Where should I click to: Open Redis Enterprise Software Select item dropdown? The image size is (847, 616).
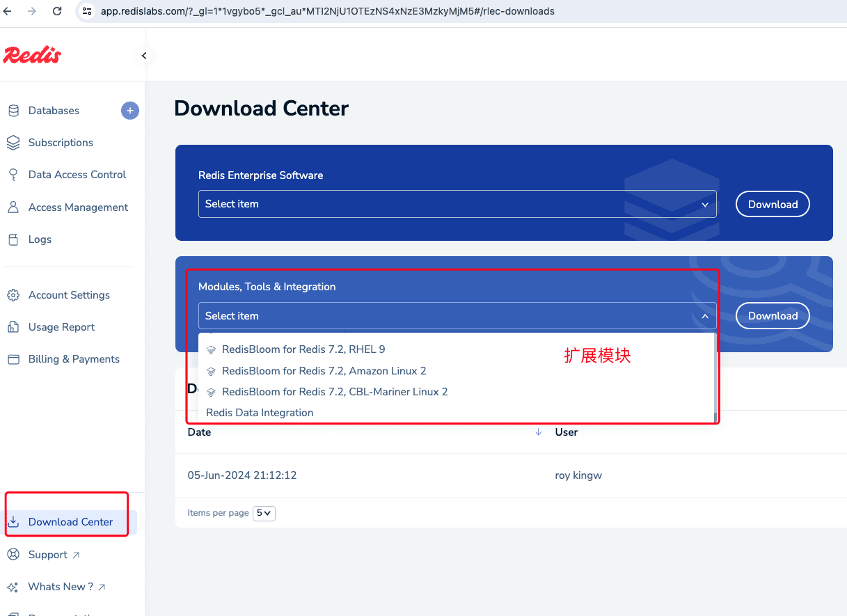click(x=457, y=204)
